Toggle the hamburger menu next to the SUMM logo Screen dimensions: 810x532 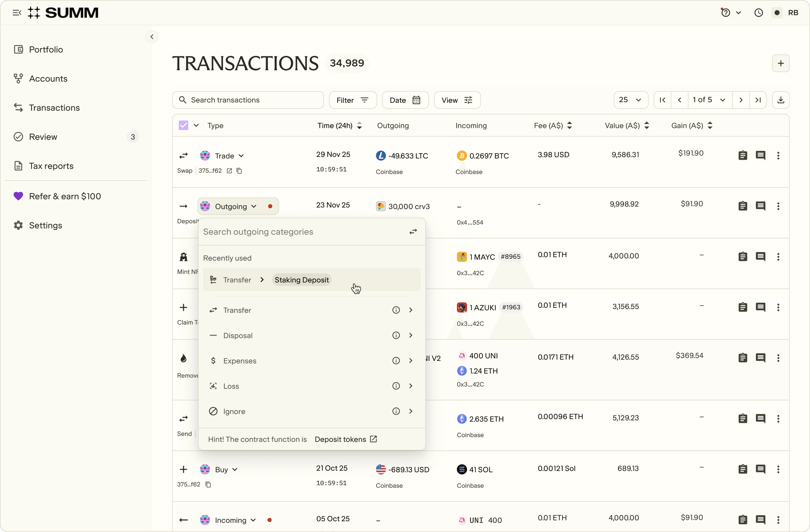[17, 13]
